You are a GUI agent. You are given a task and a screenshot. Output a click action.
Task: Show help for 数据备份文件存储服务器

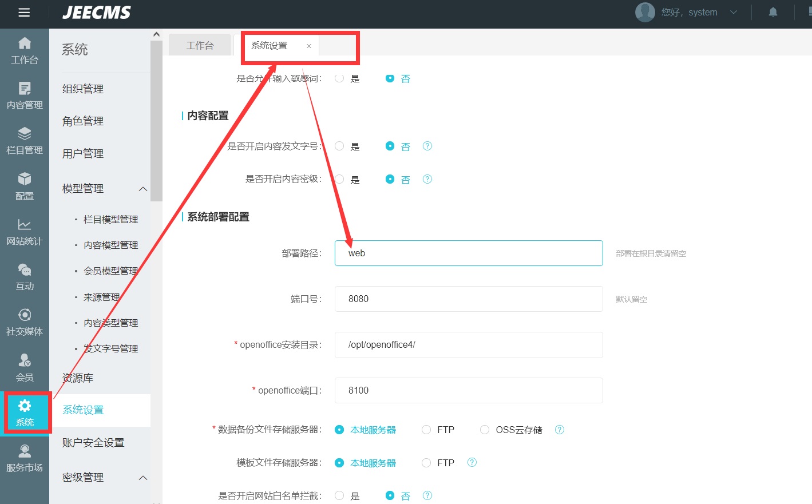(560, 430)
